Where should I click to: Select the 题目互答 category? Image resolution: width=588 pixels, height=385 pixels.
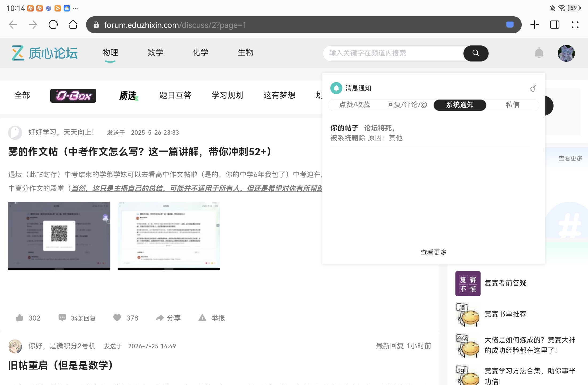(175, 95)
